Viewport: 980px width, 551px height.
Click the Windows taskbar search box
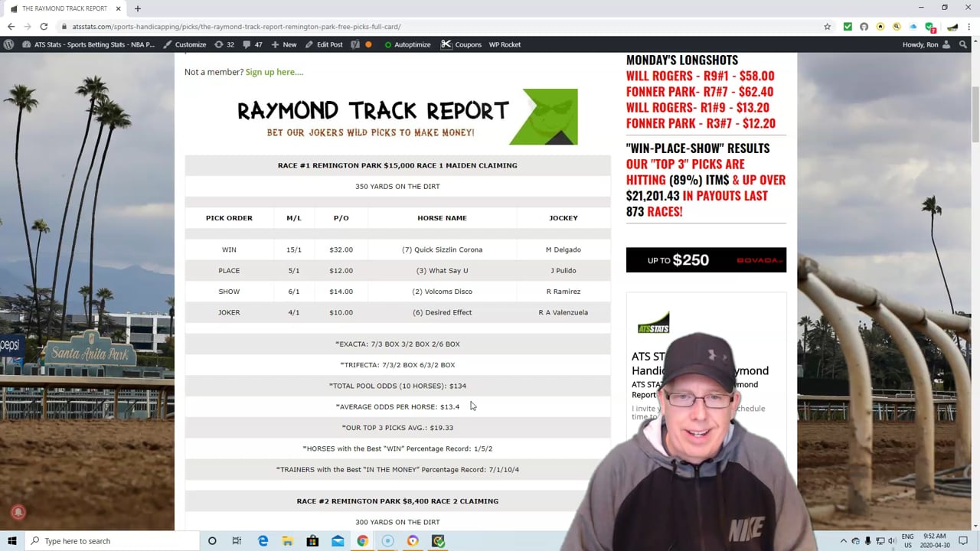(x=111, y=541)
